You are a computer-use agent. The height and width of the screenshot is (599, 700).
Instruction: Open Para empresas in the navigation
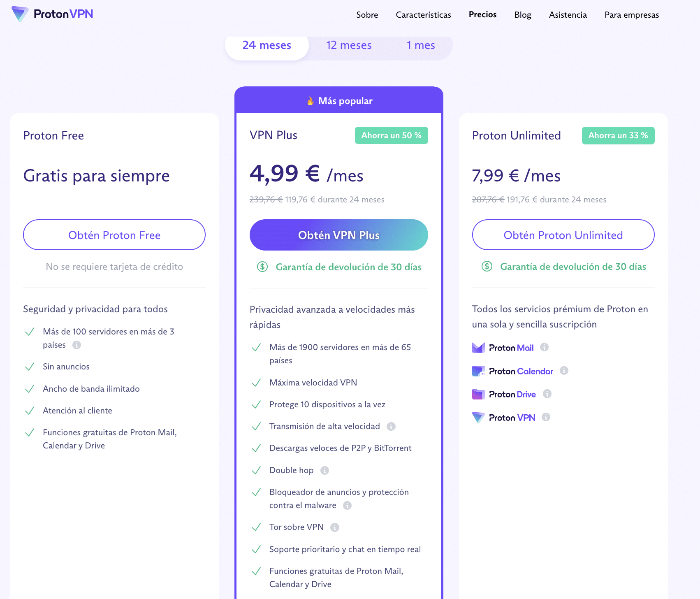click(x=632, y=15)
